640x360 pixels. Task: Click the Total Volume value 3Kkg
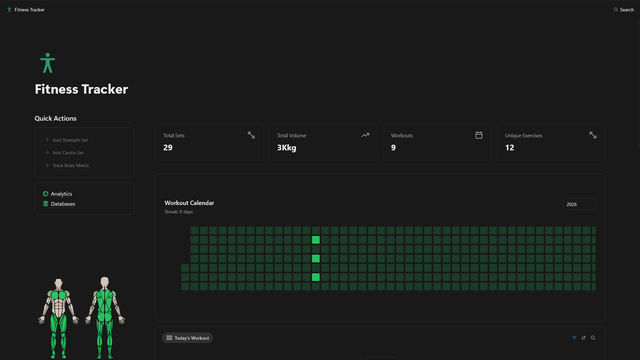tap(287, 148)
